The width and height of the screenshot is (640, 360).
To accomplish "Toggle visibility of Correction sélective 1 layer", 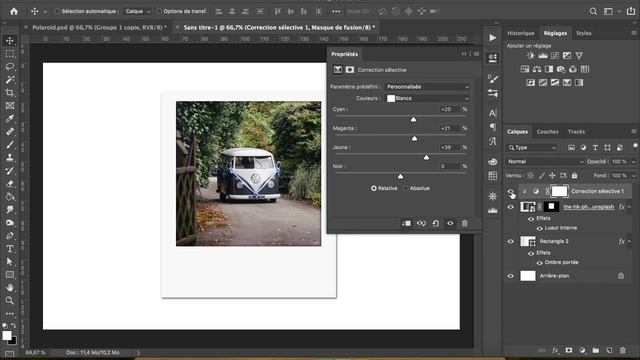I will pyautogui.click(x=511, y=191).
